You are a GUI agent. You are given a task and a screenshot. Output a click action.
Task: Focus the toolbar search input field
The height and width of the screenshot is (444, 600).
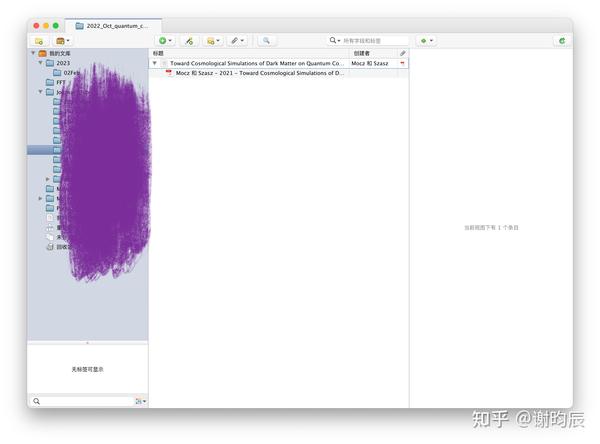[x=374, y=41]
